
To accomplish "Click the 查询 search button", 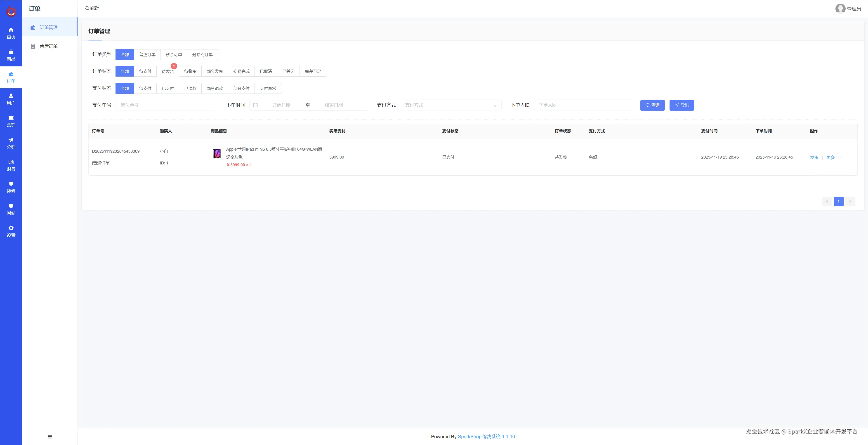I will [652, 105].
